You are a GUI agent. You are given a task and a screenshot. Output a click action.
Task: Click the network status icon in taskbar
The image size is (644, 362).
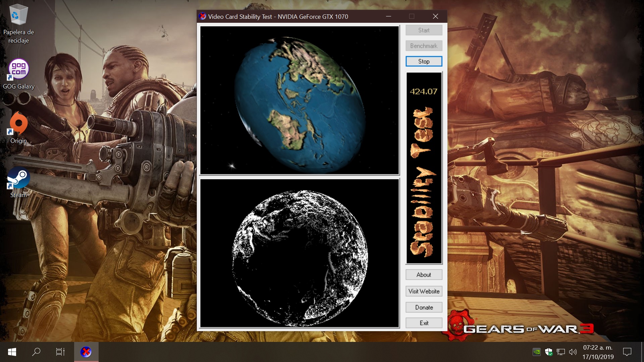(560, 352)
